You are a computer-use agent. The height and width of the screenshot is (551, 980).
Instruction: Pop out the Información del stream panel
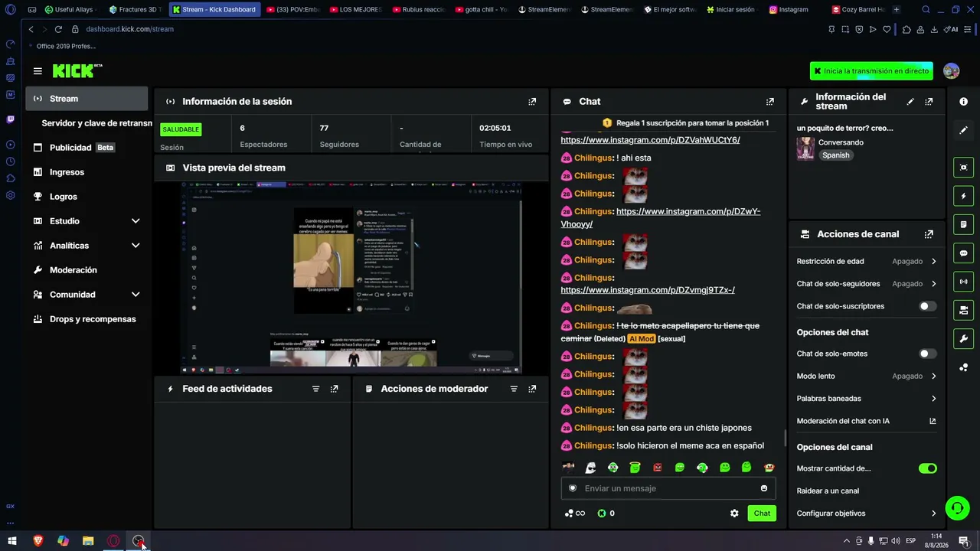tap(929, 101)
